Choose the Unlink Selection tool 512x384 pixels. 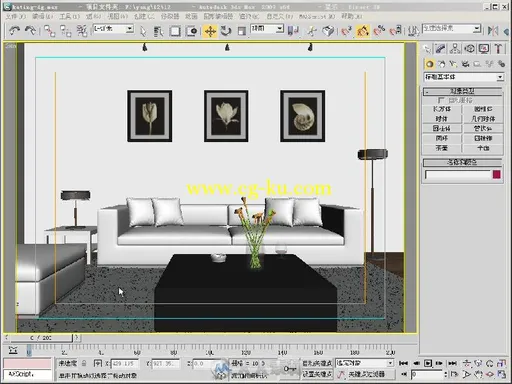(66, 31)
